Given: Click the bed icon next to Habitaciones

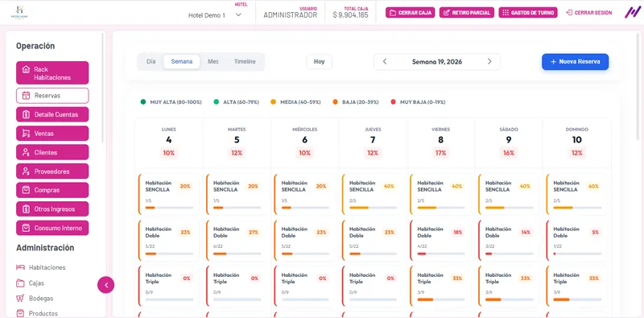Looking at the screenshot, I should tap(20, 267).
